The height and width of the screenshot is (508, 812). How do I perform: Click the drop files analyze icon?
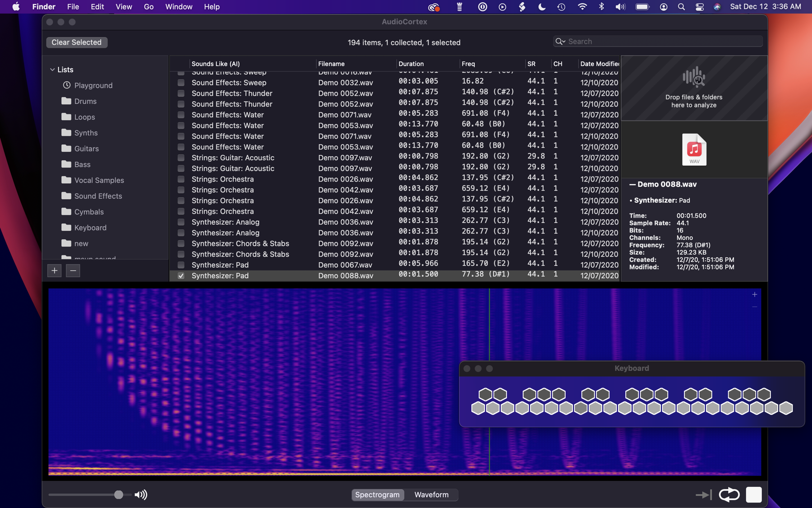pyautogui.click(x=694, y=78)
